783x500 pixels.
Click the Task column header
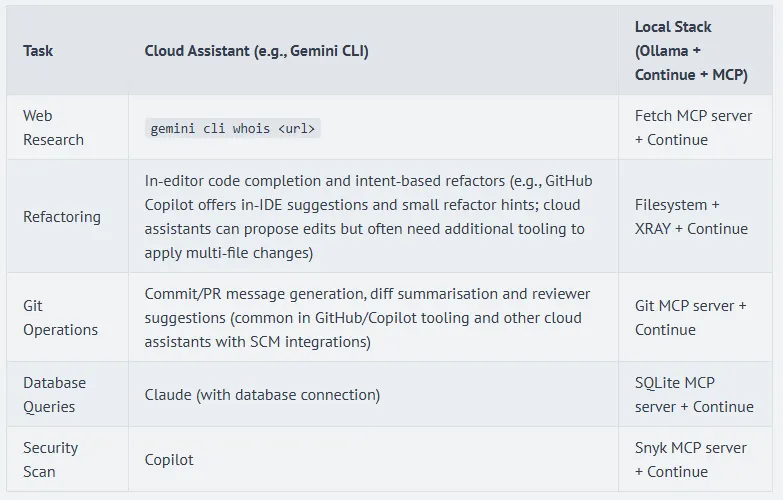pos(38,51)
